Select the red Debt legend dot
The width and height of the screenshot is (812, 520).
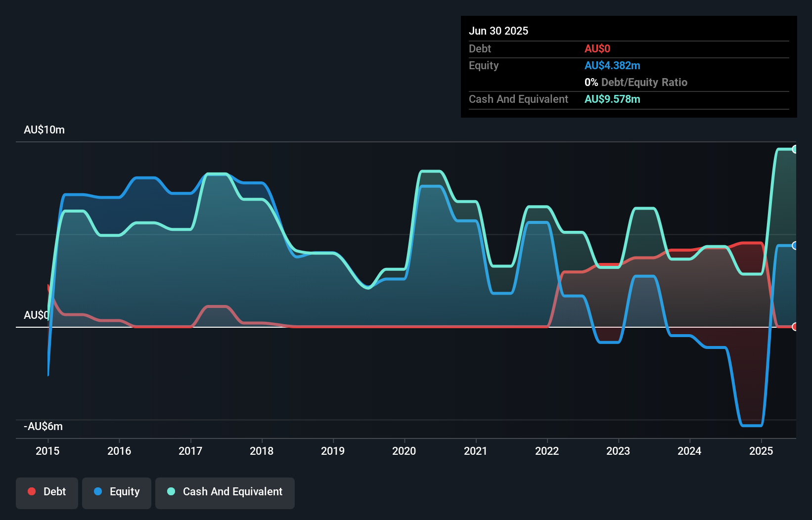31,491
